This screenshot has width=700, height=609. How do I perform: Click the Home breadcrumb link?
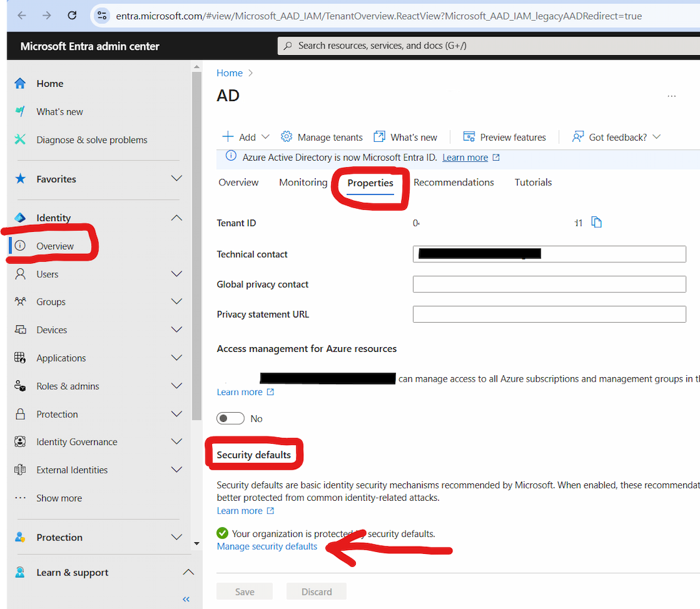pos(229,73)
